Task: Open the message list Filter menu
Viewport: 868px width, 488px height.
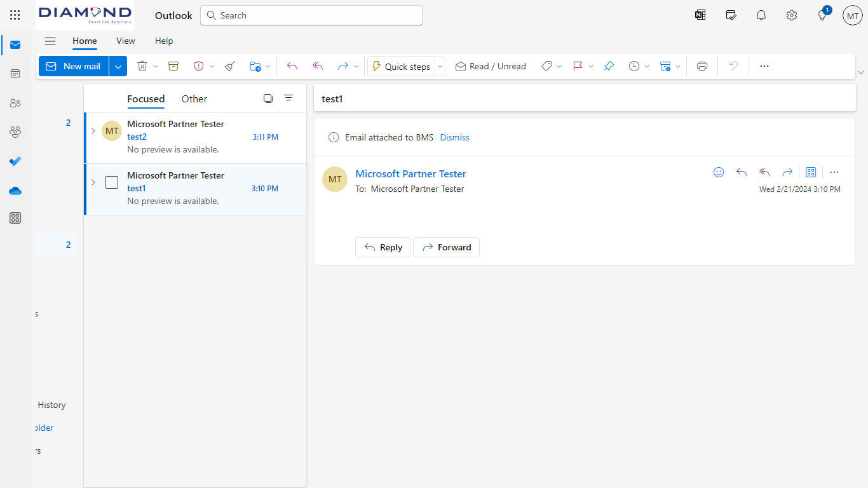Action: (288, 98)
